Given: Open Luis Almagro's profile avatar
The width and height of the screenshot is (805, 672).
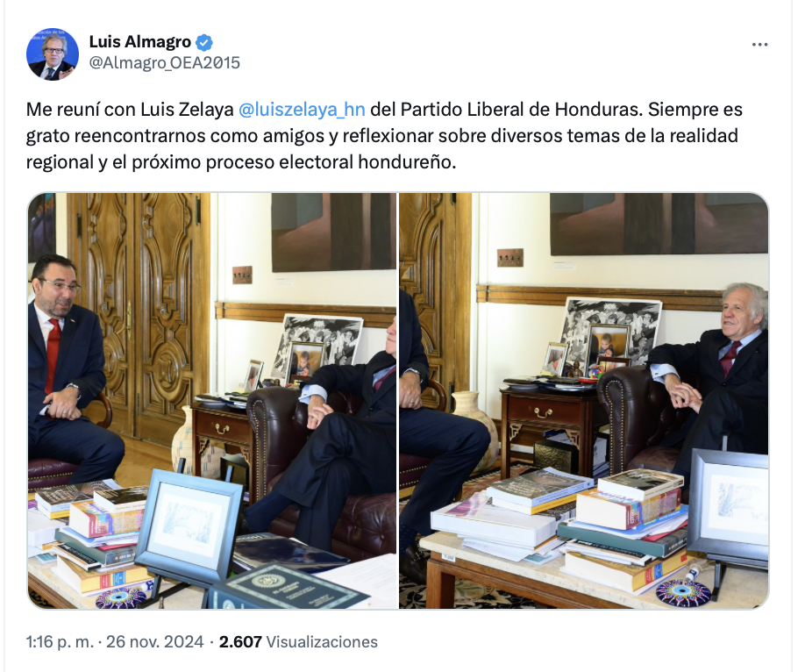Looking at the screenshot, I should click(x=53, y=54).
